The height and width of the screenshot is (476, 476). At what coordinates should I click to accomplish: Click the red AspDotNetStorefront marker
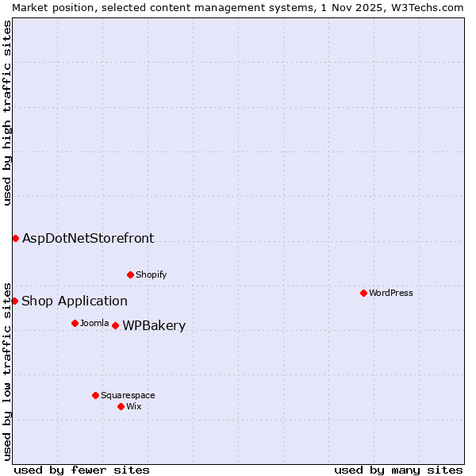15,238
